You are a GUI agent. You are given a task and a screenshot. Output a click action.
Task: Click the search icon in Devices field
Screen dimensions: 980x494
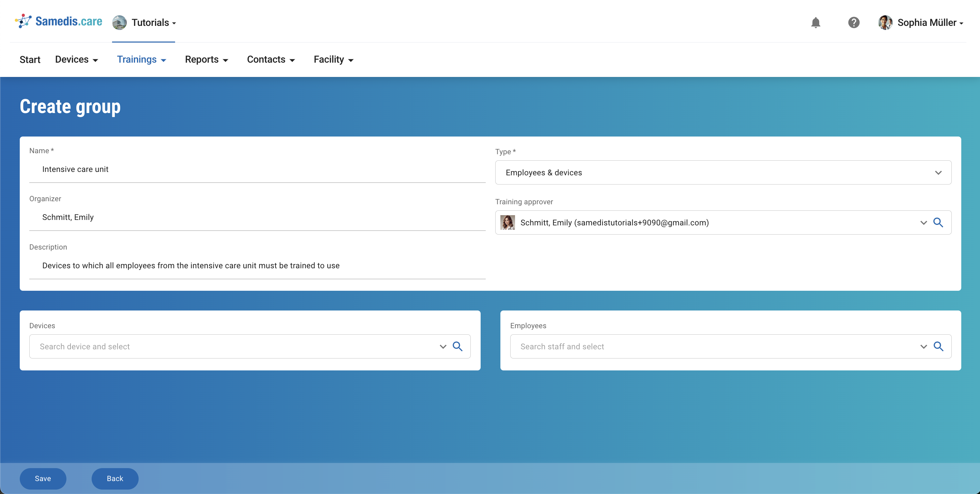pos(457,346)
